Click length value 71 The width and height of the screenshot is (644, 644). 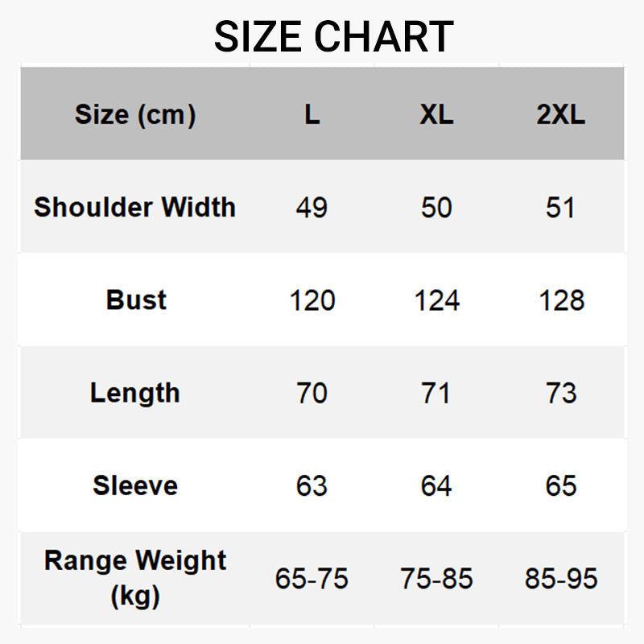(x=436, y=393)
